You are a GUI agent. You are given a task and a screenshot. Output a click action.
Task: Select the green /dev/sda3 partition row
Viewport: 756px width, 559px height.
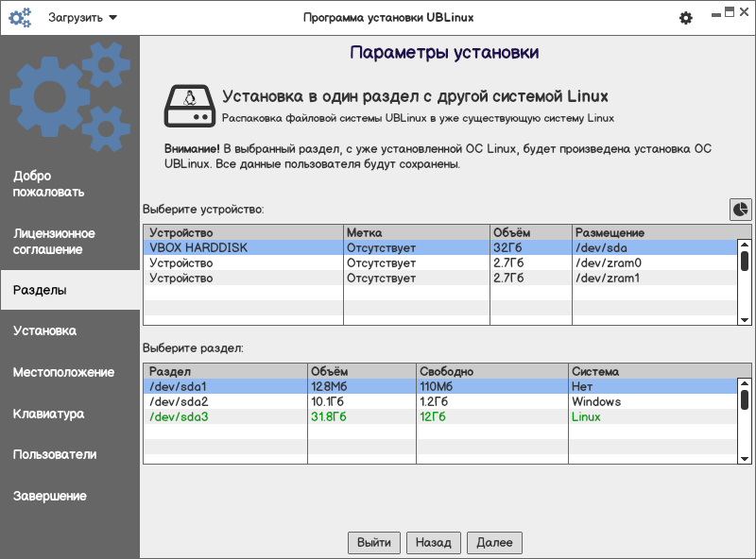point(440,416)
